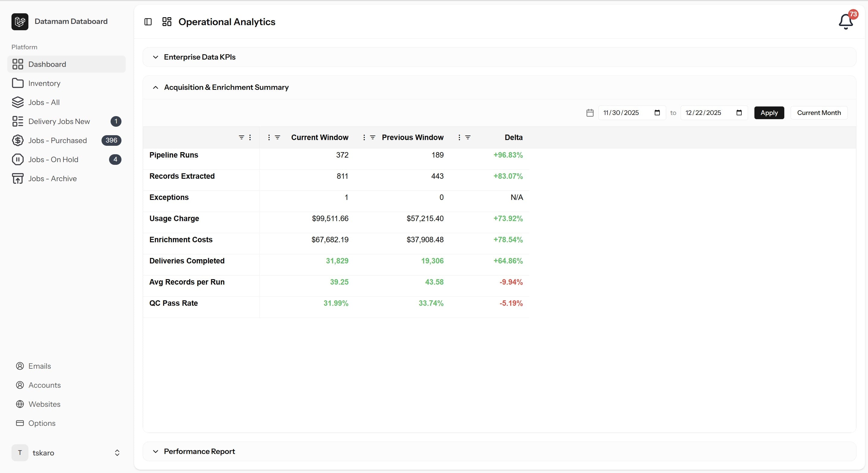Screen dimensions: 868x473
Task: Click the end date field 12/22/2025
Action: click(714, 113)
